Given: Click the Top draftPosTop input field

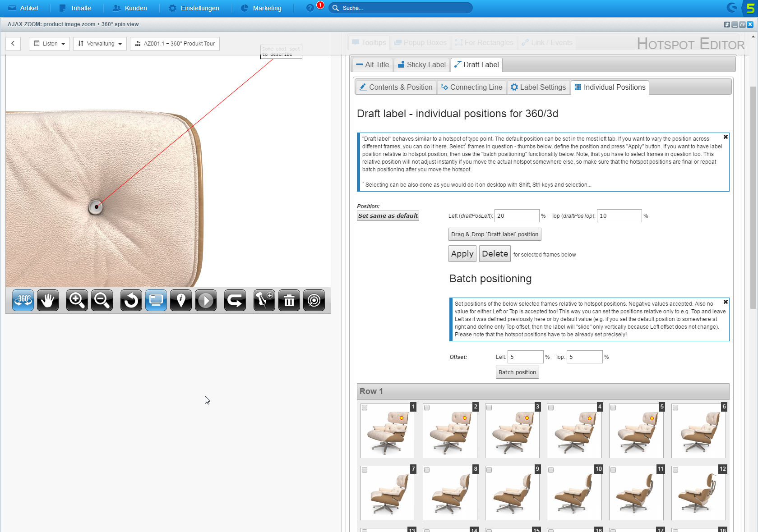Looking at the screenshot, I should tap(619, 216).
